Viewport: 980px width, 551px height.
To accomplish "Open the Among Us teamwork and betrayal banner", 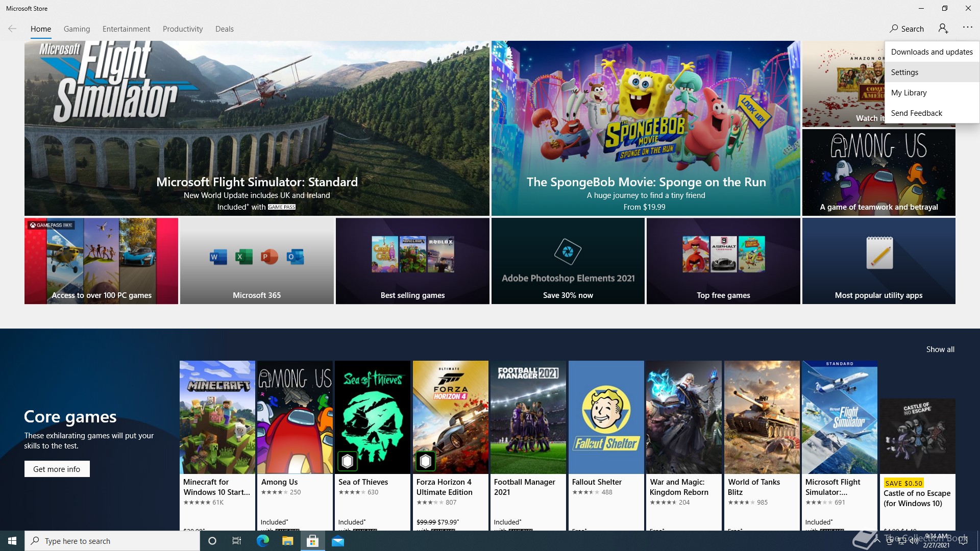I will [x=878, y=172].
